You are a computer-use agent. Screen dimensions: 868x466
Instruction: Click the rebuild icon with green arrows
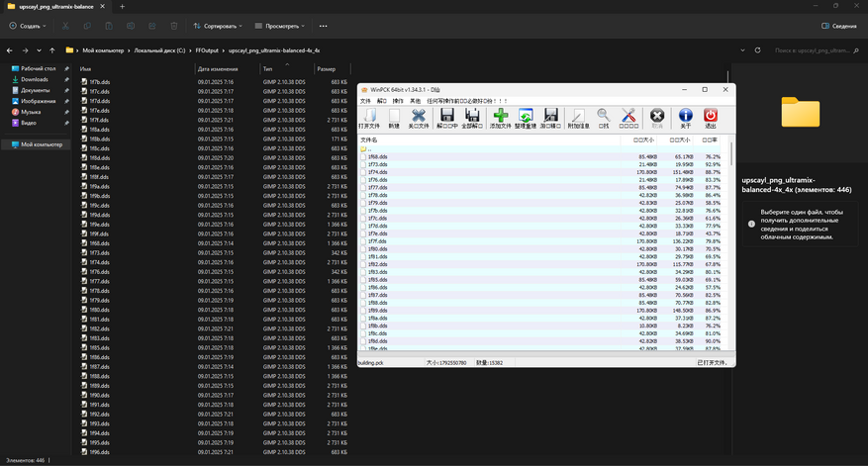point(526,118)
